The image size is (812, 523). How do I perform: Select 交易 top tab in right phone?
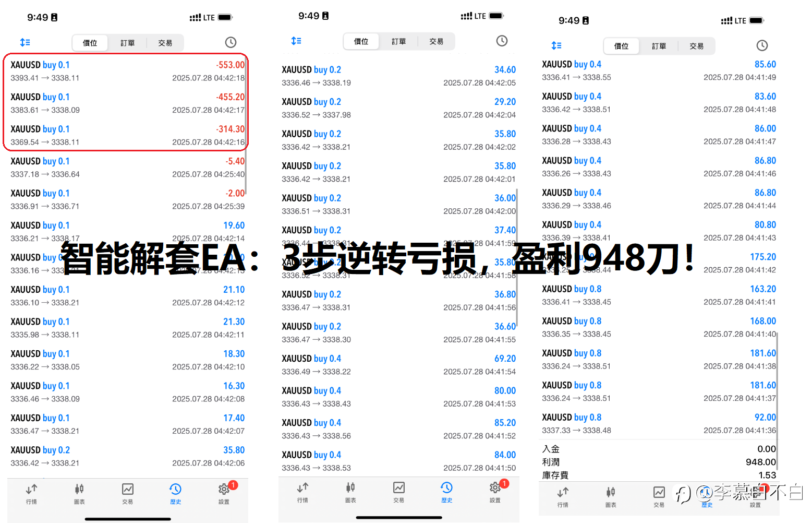tap(697, 46)
